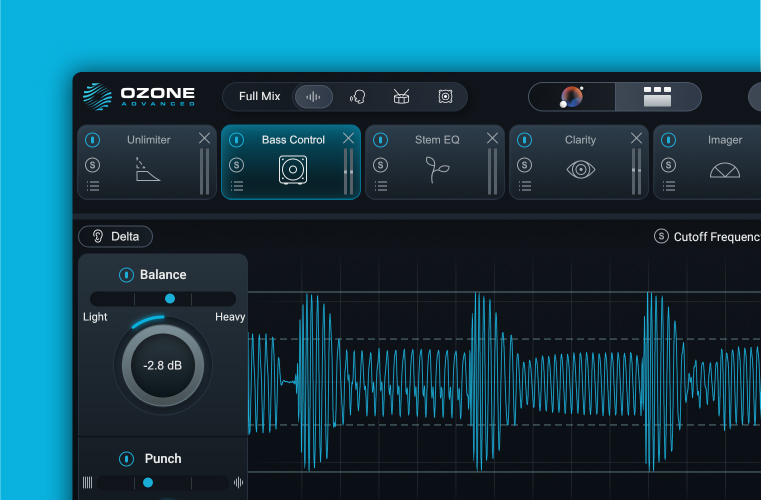Select the vocals stem head icon

pyautogui.click(x=357, y=97)
